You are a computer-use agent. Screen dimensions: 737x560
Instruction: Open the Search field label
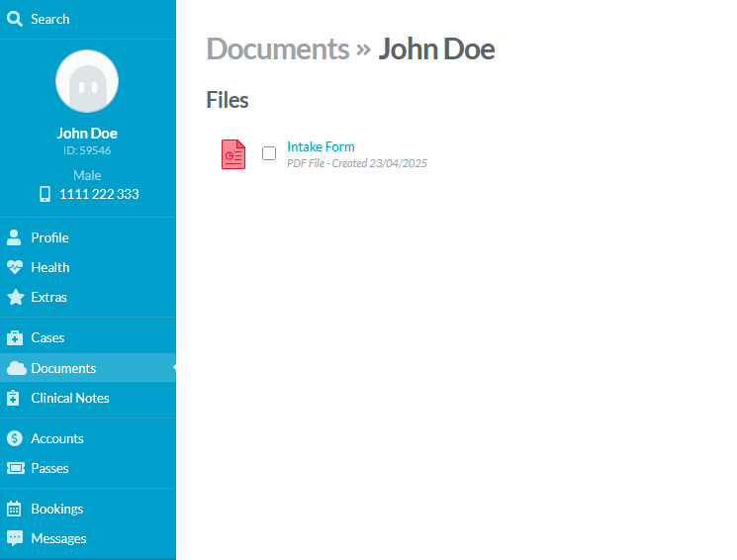pos(49,19)
